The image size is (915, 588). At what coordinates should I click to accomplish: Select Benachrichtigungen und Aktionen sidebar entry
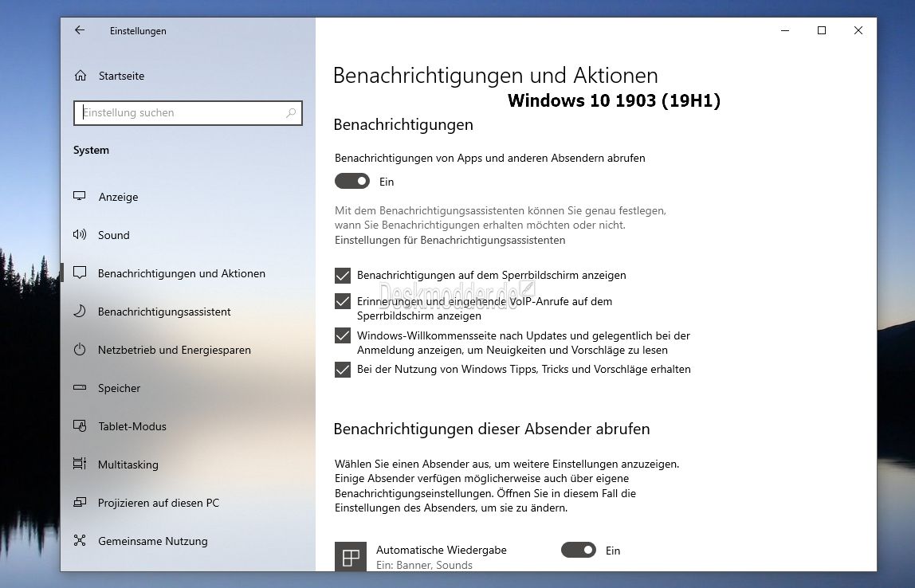188,273
